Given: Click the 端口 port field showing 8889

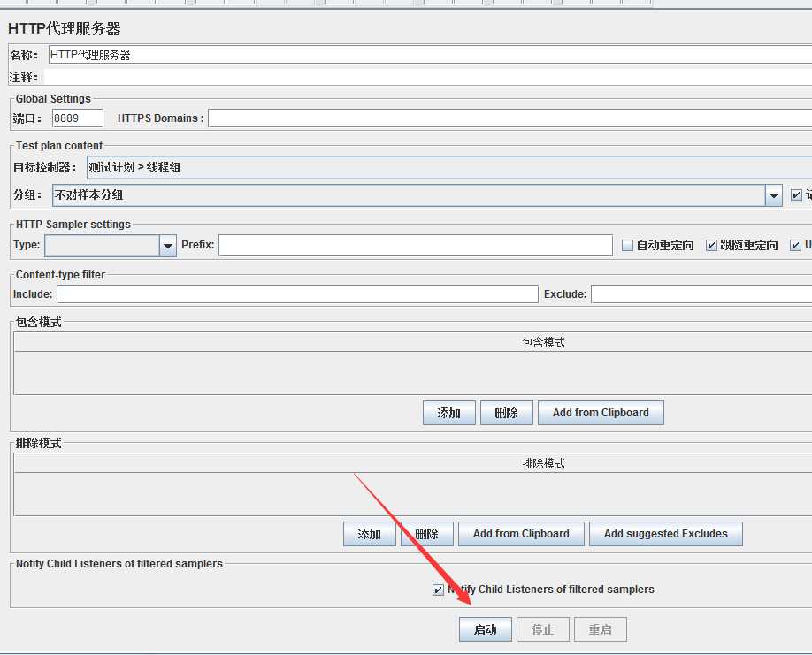Looking at the screenshot, I should (78, 118).
